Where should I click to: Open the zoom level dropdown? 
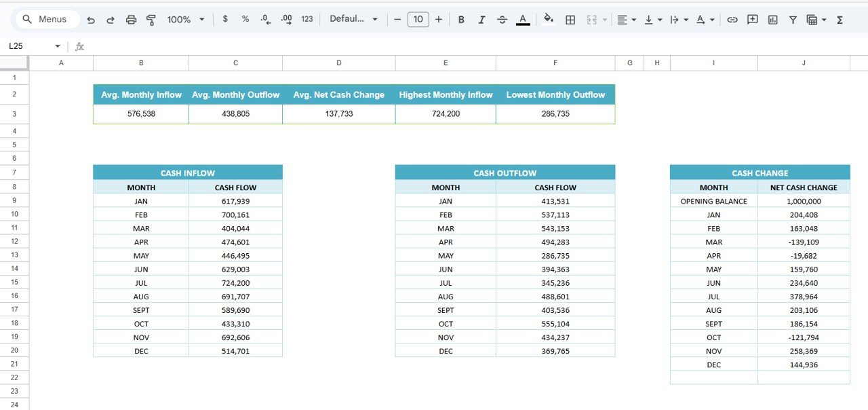pos(185,20)
